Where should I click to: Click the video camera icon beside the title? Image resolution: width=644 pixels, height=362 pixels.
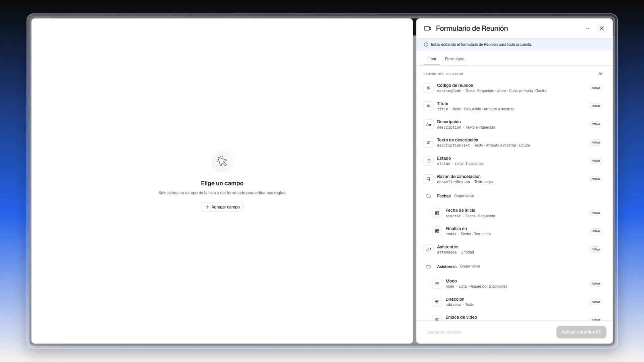428,28
